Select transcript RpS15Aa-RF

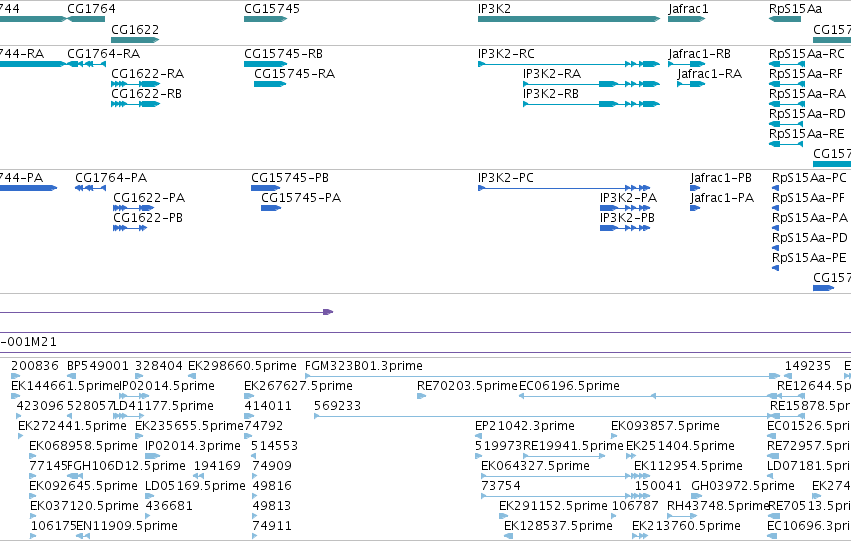click(787, 84)
